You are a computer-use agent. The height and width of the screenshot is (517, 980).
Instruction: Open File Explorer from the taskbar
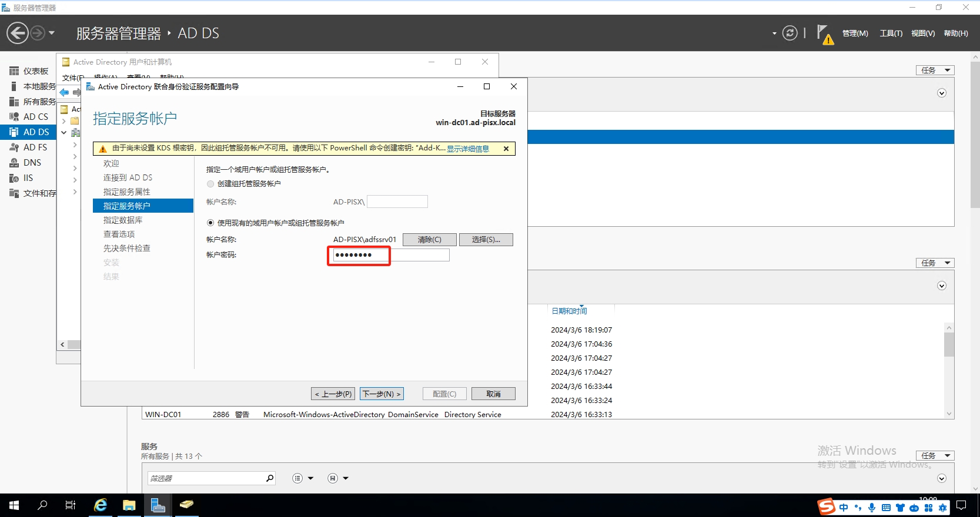pos(129,505)
